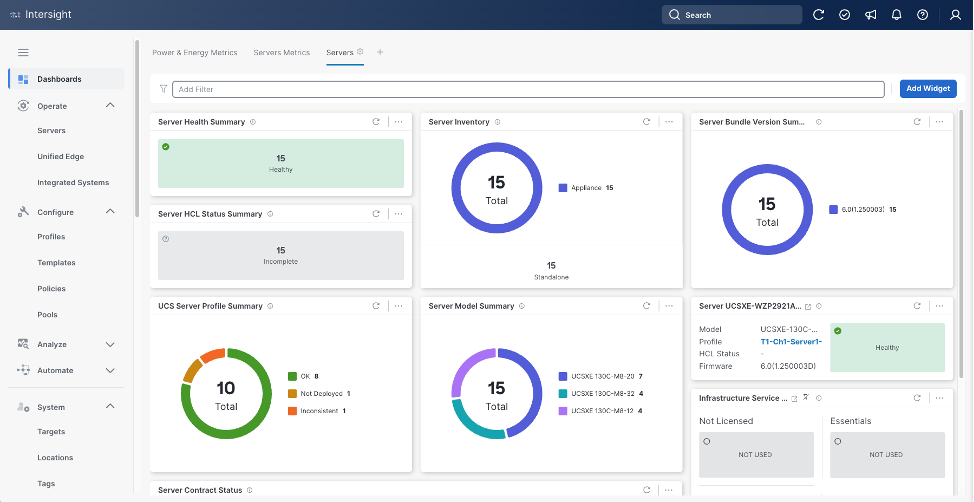
Task: Open Policies in the sidebar
Action: 52,289
